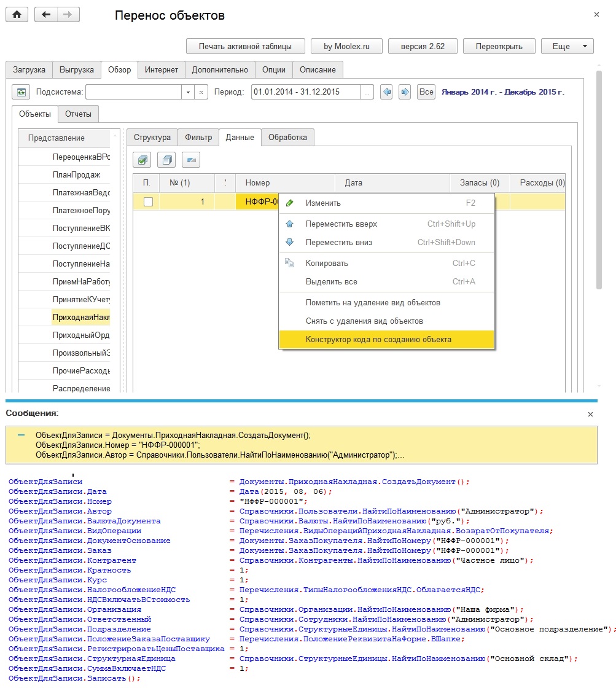The width and height of the screenshot is (616, 688).
Task: Click the версия 2.62 button
Action: click(423, 47)
